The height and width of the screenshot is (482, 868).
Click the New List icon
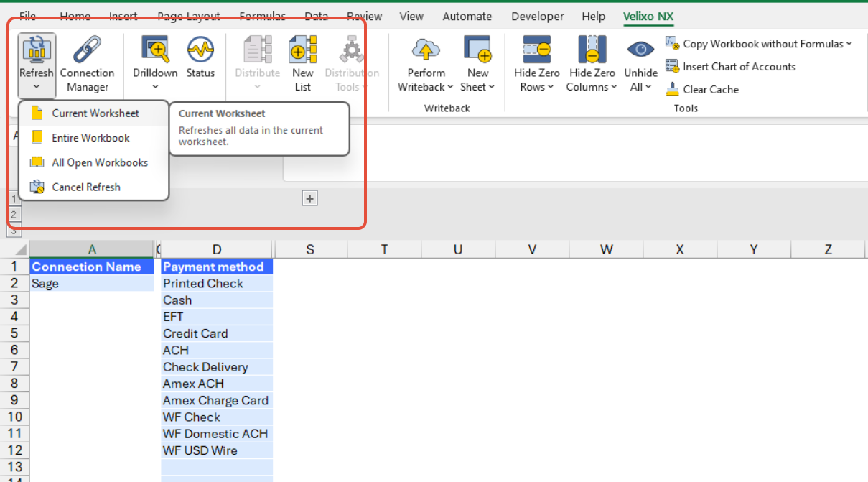(x=302, y=50)
